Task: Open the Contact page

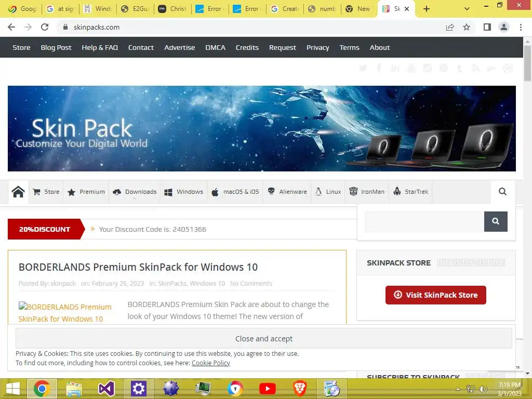Action: [141, 47]
